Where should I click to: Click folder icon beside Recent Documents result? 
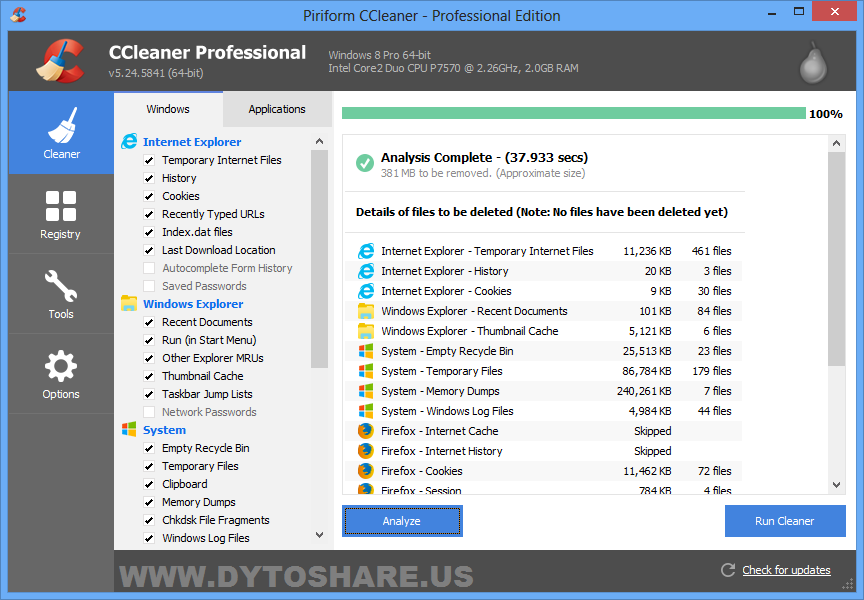click(x=366, y=311)
